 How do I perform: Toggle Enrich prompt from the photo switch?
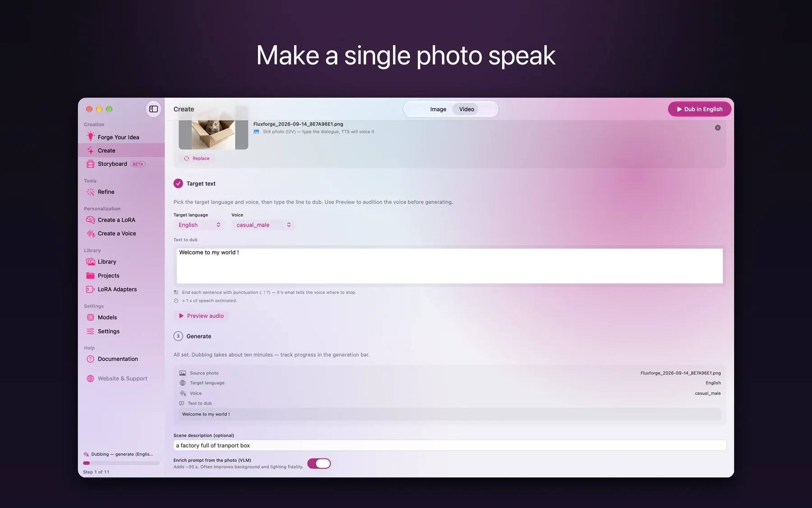(x=319, y=463)
